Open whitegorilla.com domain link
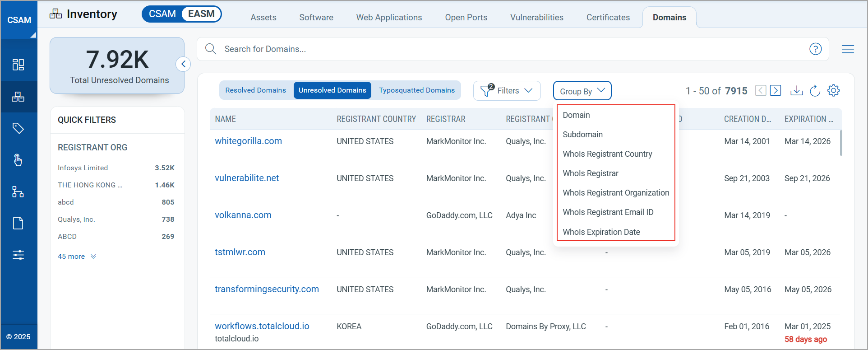 click(x=248, y=141)
